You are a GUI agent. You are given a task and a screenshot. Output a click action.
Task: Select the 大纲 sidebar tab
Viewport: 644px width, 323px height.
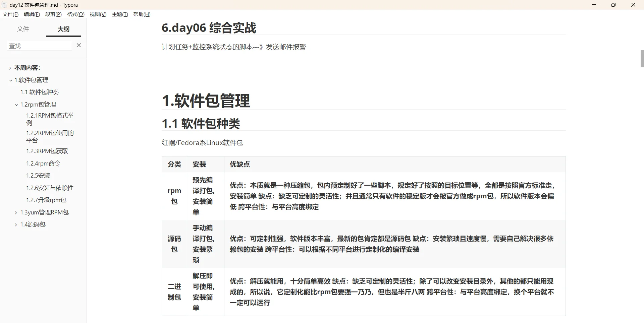pyautogui.click(x=63, y=29)
